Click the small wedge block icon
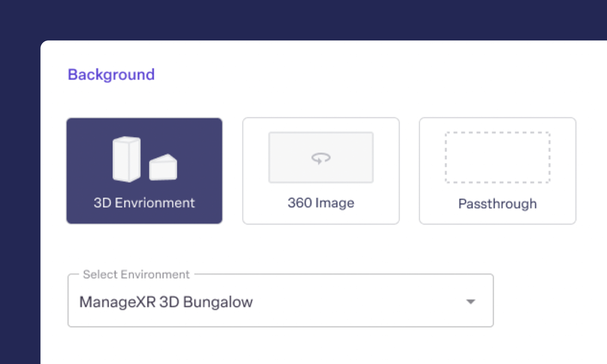Image resolution: width=607 pixels, height=364 pixels. point(163,167)
